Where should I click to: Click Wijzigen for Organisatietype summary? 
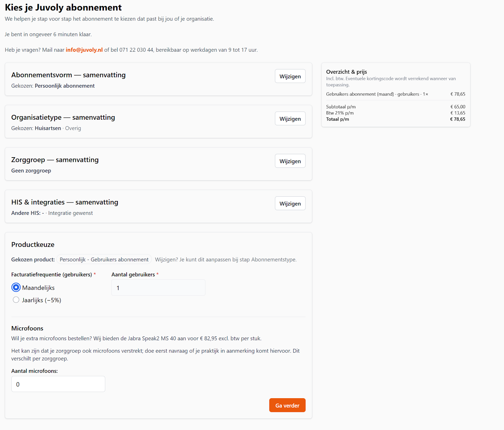(x=290, y=119)
